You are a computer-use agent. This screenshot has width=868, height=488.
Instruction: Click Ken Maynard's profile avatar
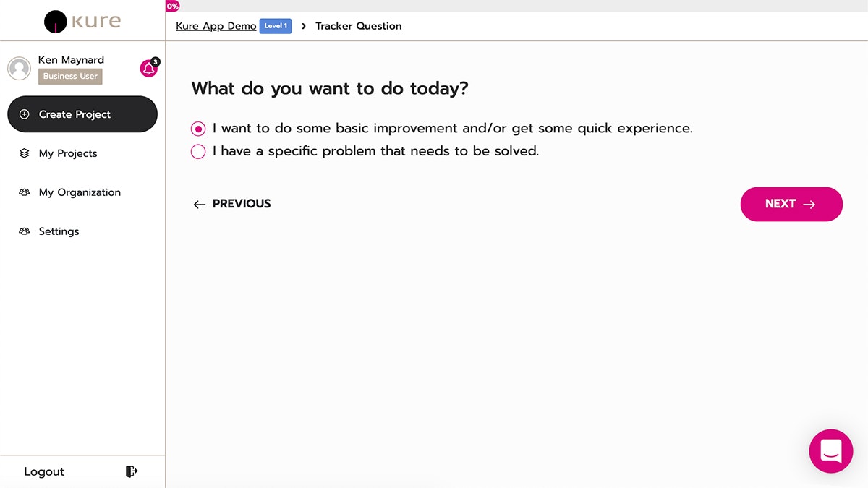19,69
